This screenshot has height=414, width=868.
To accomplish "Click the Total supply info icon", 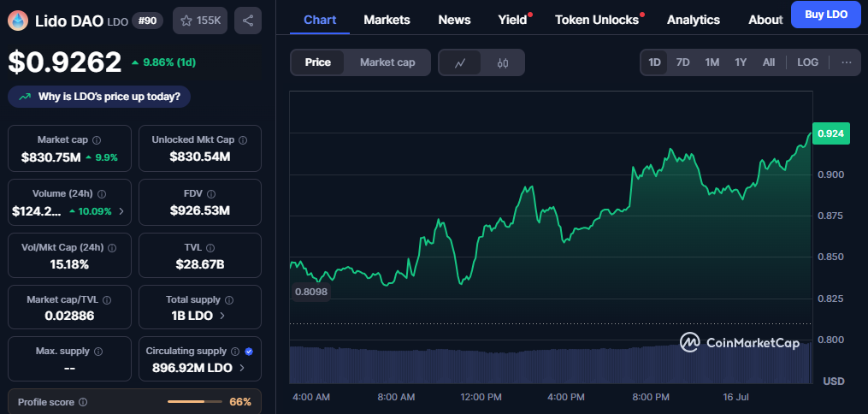I will (x=229, y=299).
